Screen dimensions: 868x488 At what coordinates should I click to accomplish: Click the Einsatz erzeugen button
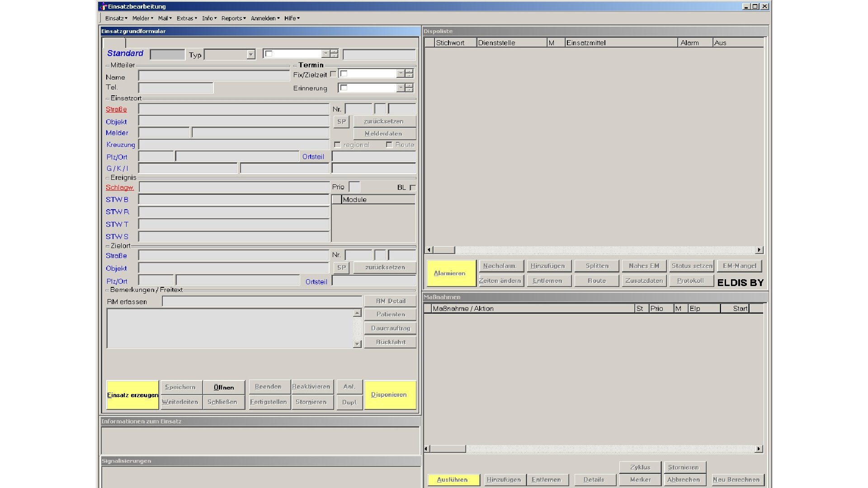[132, 395]
